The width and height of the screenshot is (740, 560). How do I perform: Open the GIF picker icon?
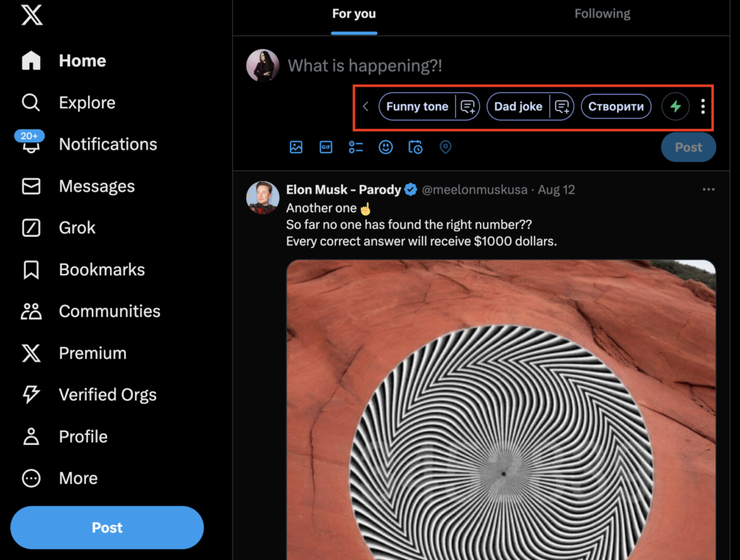point(326,147)
